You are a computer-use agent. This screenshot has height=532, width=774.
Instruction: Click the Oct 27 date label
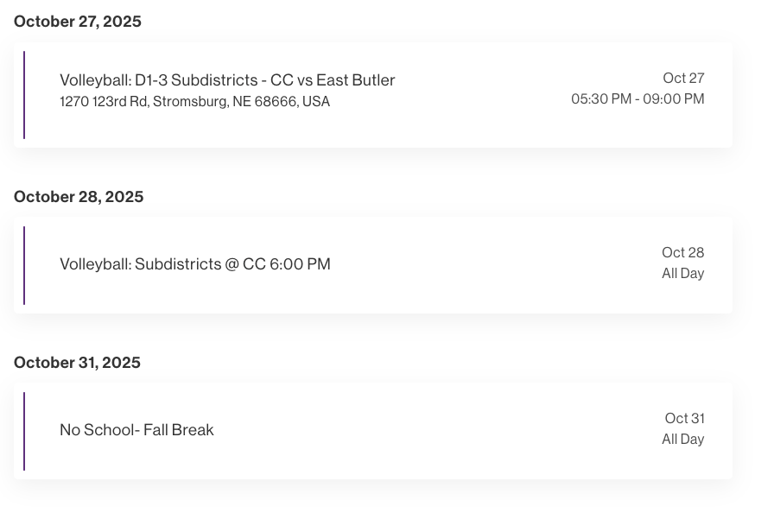683,79
